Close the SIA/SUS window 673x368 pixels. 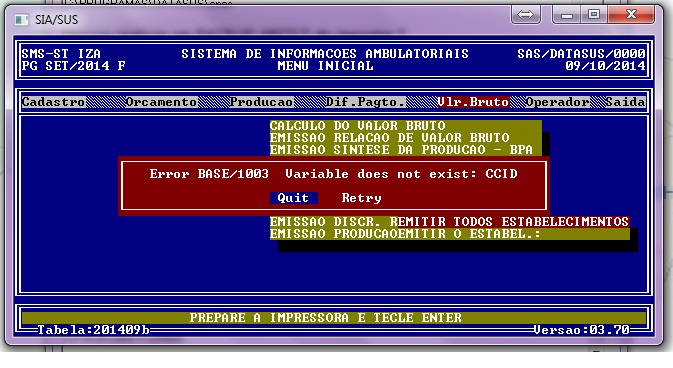point(631,15)
